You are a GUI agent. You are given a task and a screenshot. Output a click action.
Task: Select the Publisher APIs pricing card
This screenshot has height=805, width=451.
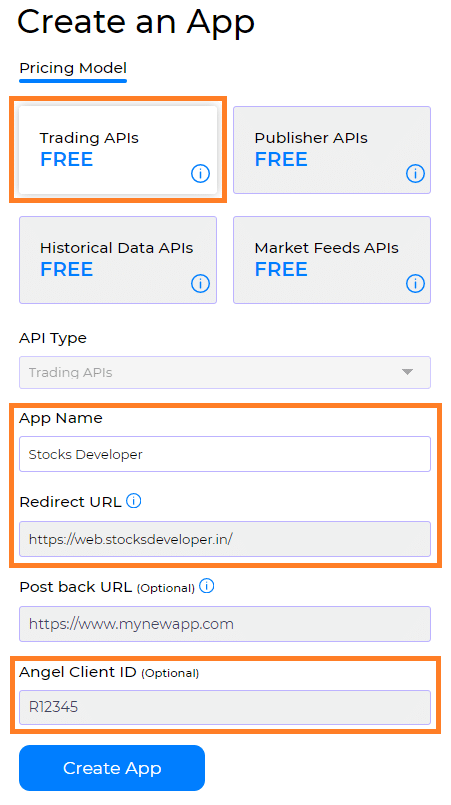(x=332, y=150)
